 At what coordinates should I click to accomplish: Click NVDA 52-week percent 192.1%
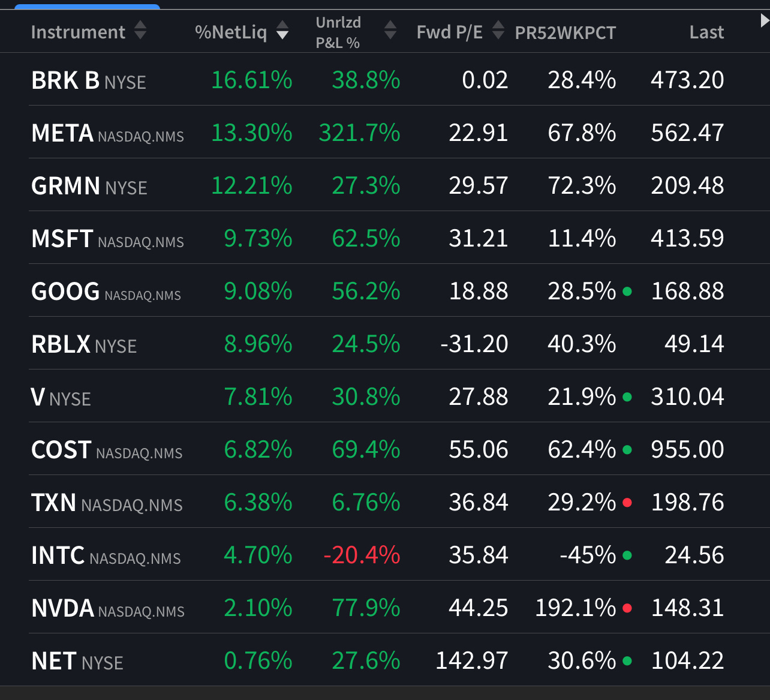pyautogui.click(x=576, y=608)
